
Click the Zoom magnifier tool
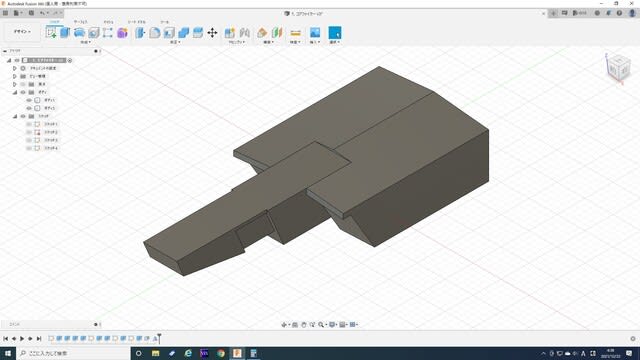point(321,324)
